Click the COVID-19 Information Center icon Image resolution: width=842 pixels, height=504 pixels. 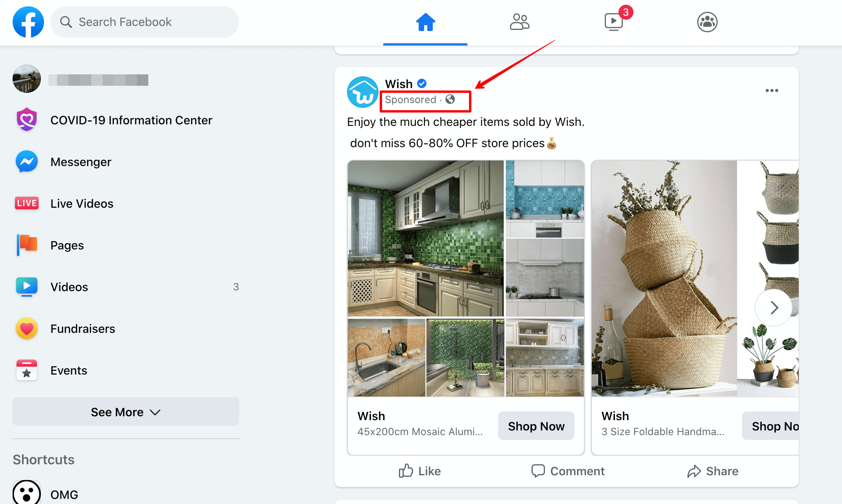(x=26, y=120)
